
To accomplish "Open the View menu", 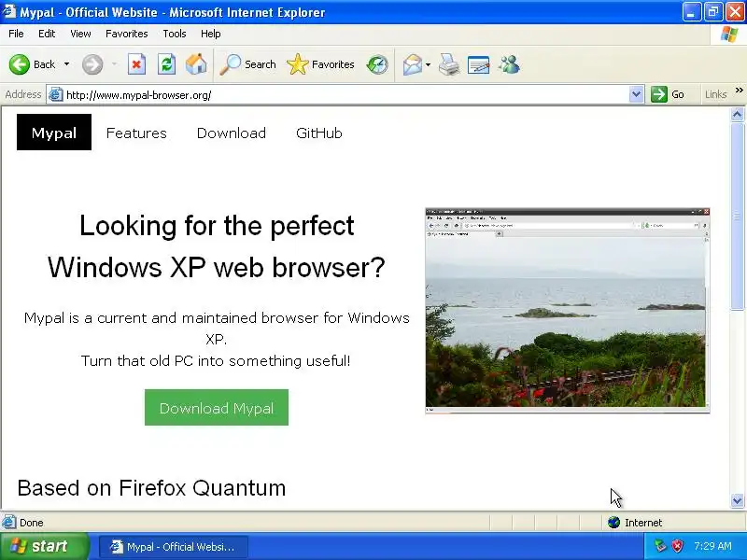I will [80, 34].
